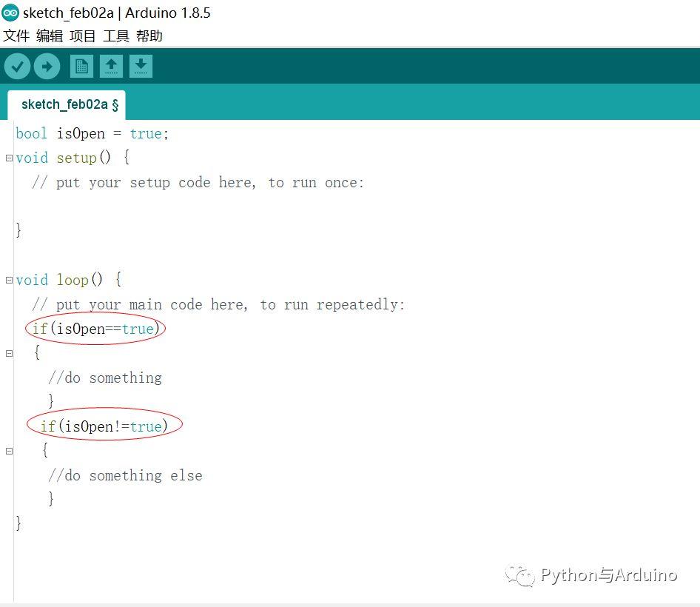Open the 项目 menu
The image size is (700, 607).
pyautogui.click(x=83, y=36)
